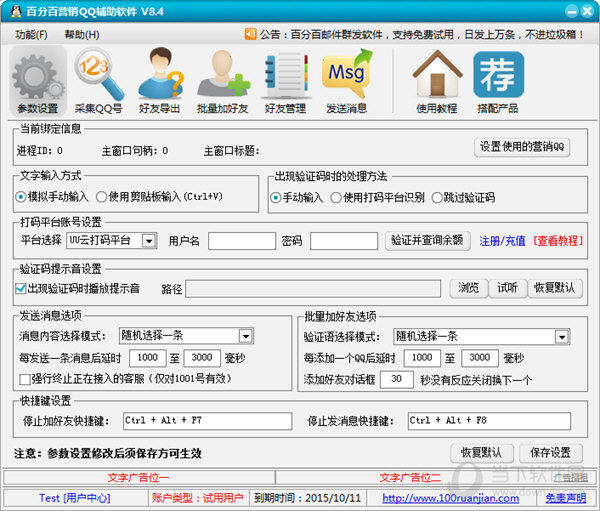Viewport: 600px width, 511px height.
Task: Toggle 出现验证码时播放提示音 checkbox
Action: 21,289
